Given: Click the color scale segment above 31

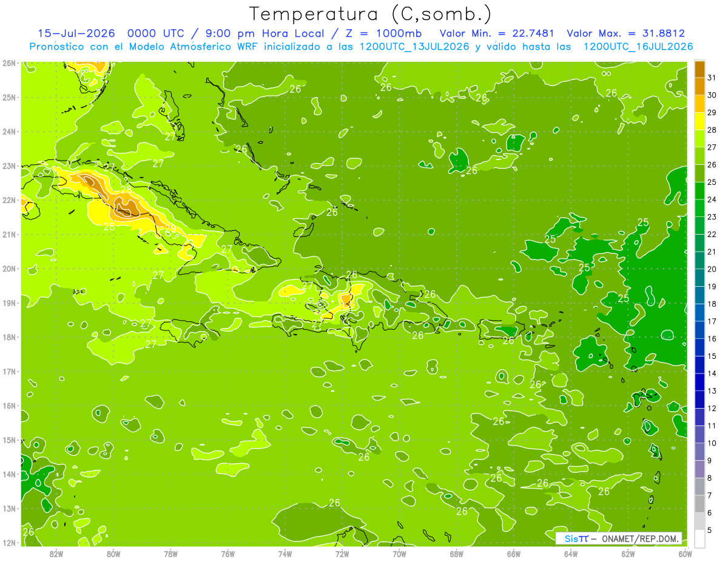Looking at the screenshot, I should tap(699, 69).
